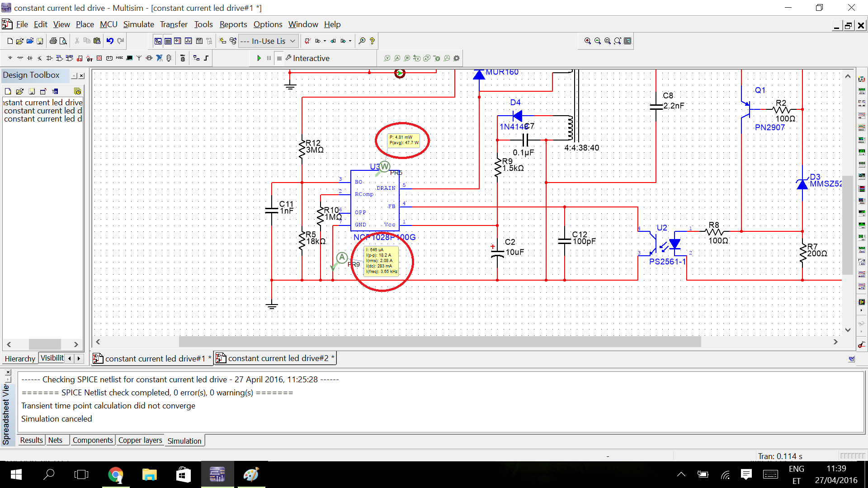The width and height of the screenshot is (868, 488).
Task: Open the In-Use List dropdown
Action: [x=269, y=41]
